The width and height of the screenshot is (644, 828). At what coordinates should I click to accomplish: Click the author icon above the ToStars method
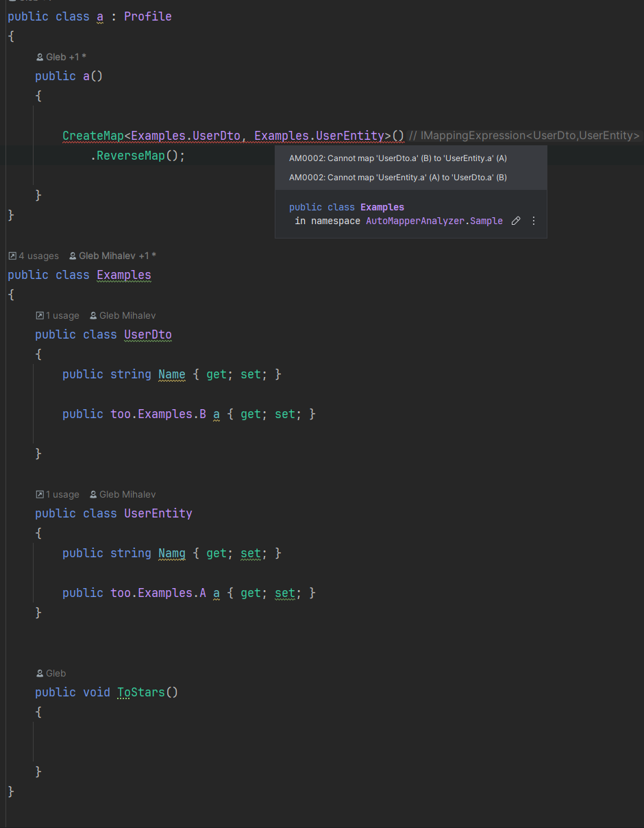click(39, 673)
